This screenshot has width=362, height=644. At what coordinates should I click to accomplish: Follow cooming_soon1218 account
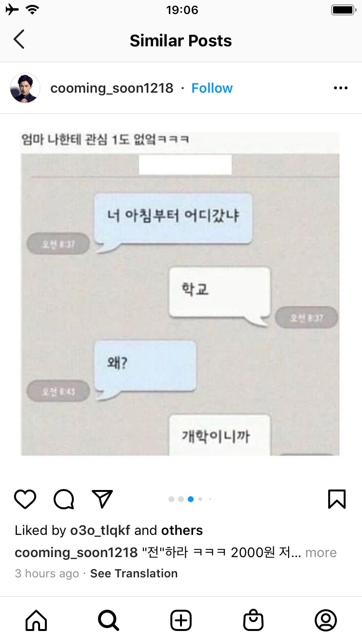pos(212,88)
